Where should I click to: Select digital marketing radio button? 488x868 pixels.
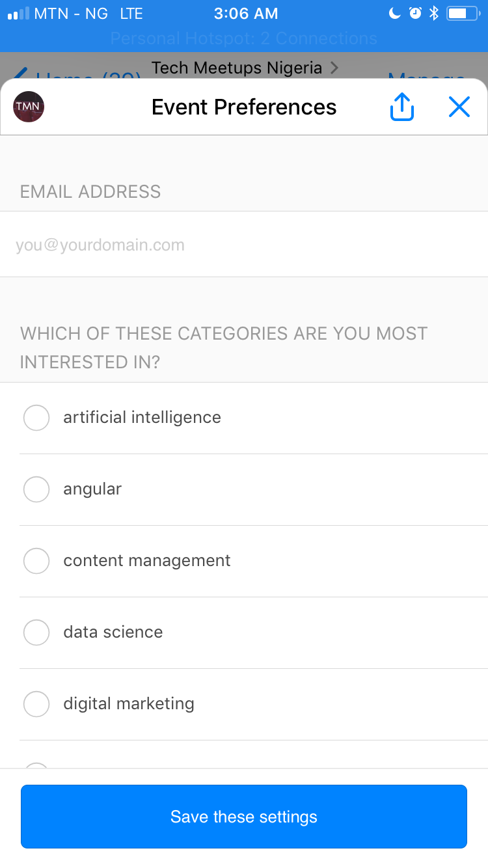point(36,704)
